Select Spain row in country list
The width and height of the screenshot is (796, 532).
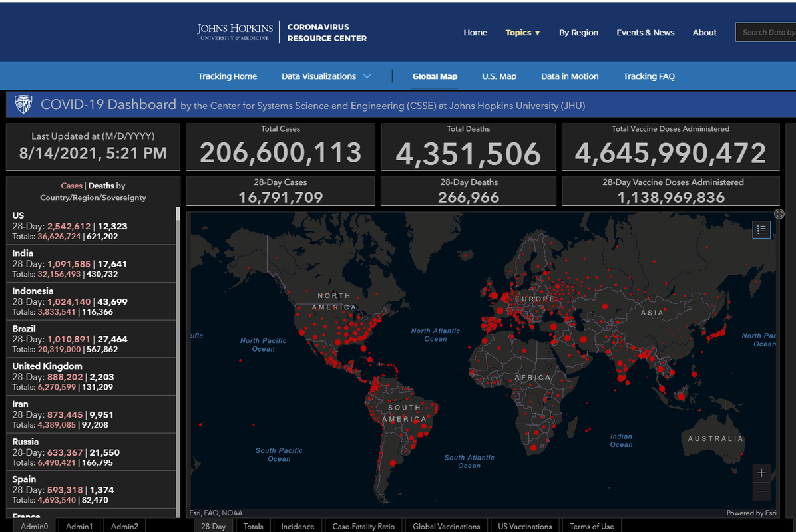click(91, 489)
